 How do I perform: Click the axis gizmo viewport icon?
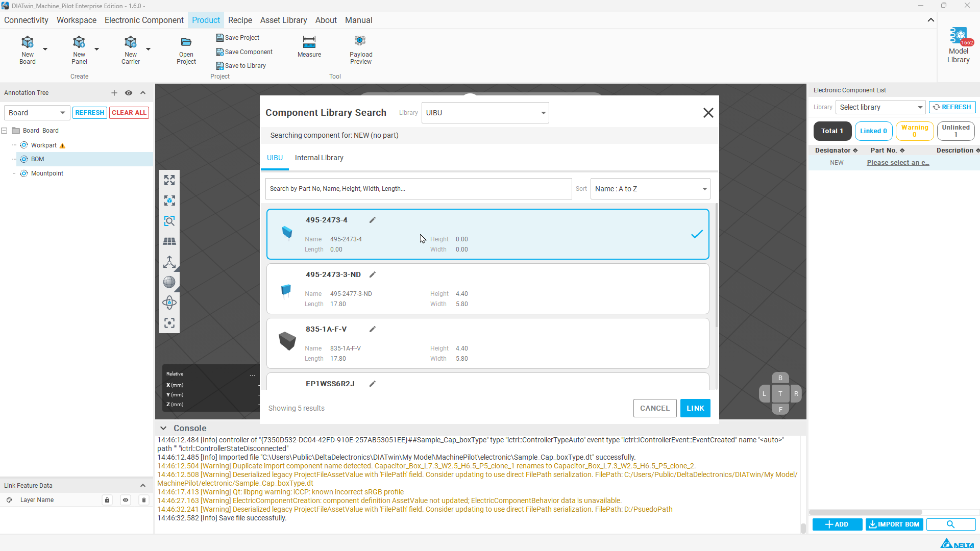point(169,262)
